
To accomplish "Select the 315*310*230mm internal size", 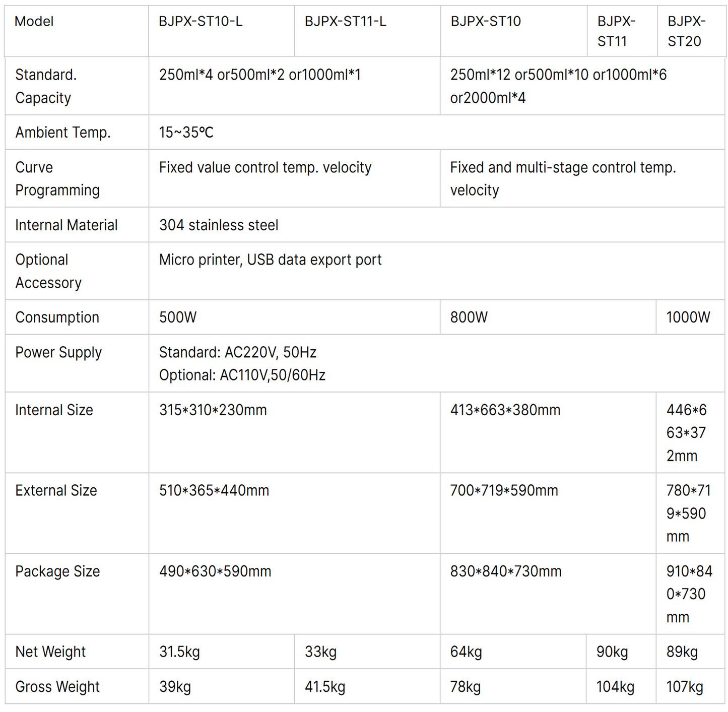I will [213, 410].
